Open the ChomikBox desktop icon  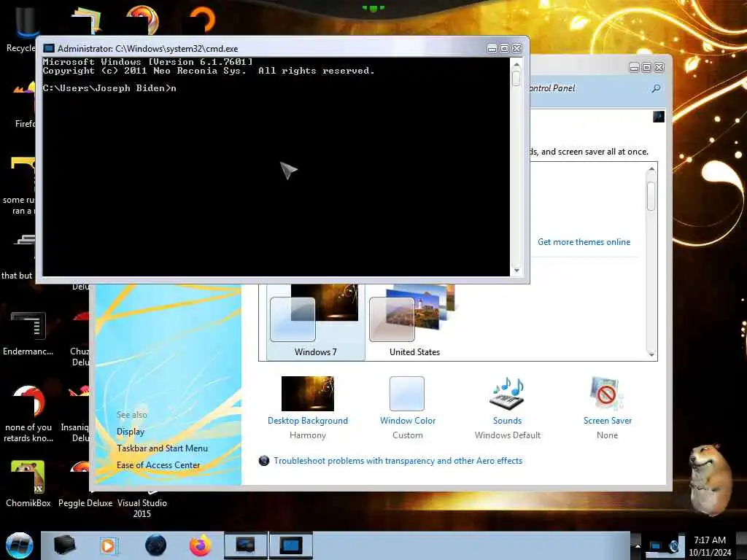click(x=28, y=483)
